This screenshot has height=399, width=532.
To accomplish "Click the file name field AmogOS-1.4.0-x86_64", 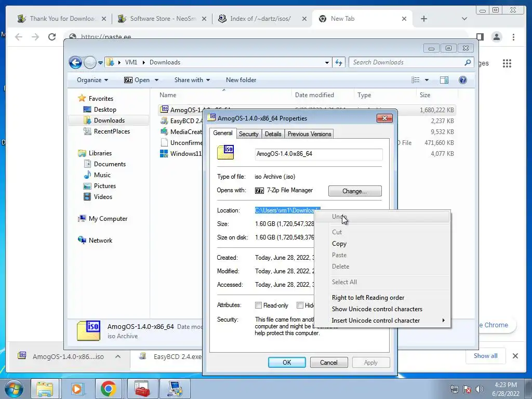I will 318,154.
